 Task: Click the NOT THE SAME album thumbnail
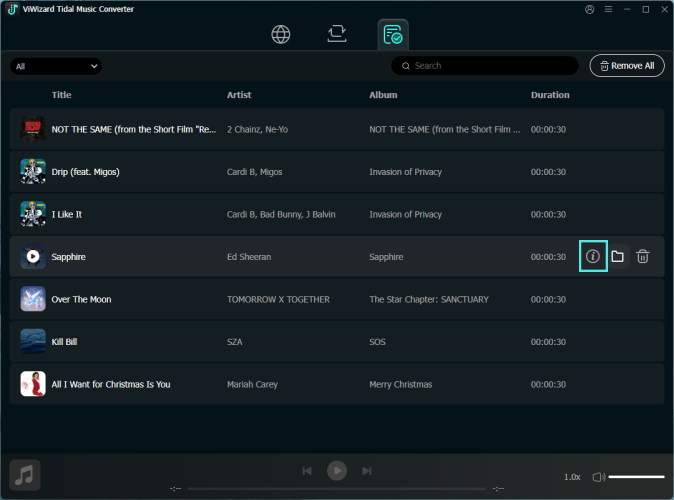point(33,129)
